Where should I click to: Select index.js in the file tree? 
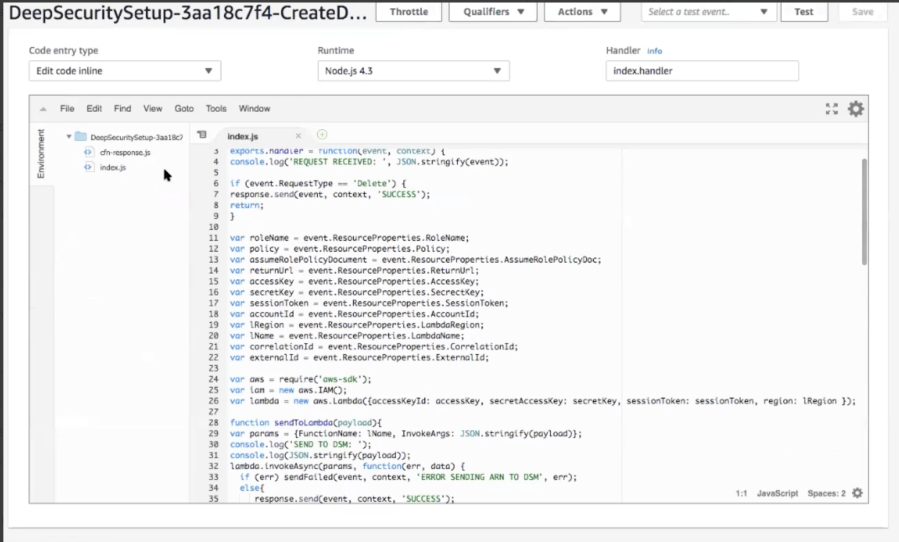click(x=112, y=167)
